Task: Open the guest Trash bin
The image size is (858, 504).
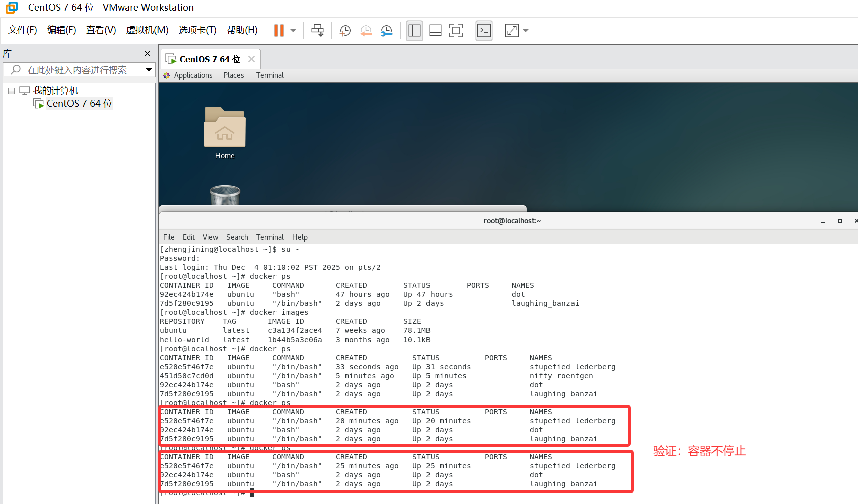Action: (x=225, y=195)
